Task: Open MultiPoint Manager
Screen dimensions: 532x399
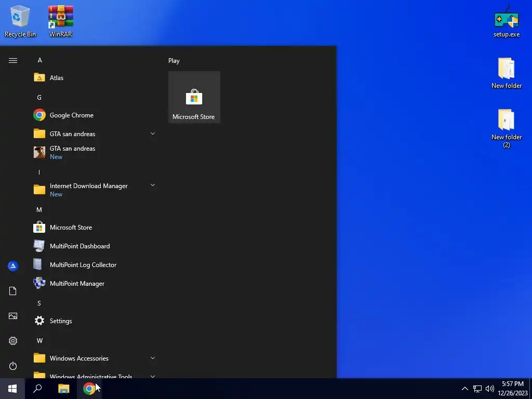Action: (95, 283)
